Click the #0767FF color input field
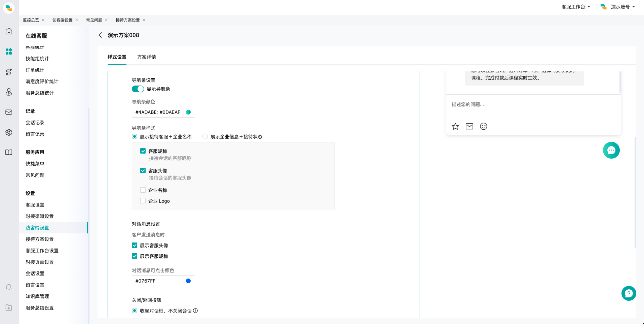 tap(163, 281)
